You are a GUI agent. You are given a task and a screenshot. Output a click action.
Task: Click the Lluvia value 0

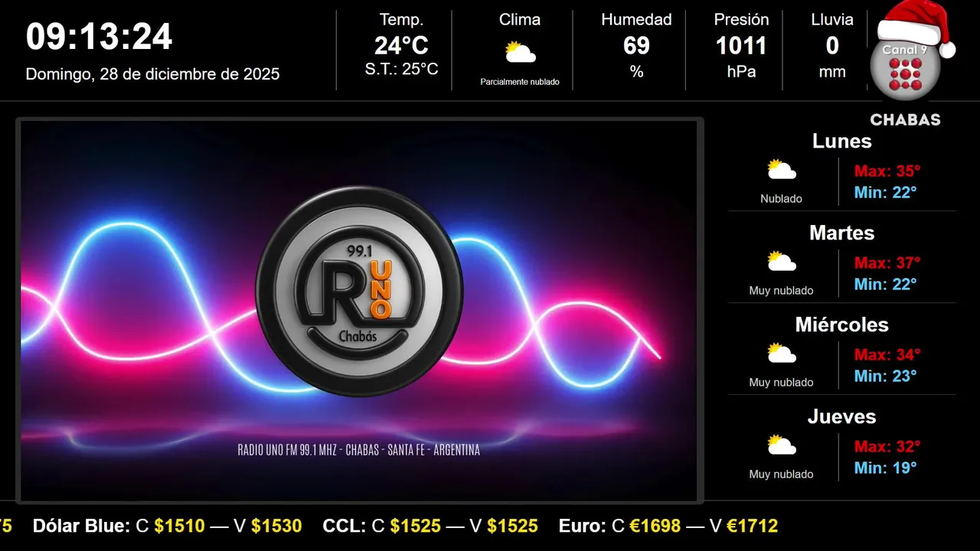832,46
